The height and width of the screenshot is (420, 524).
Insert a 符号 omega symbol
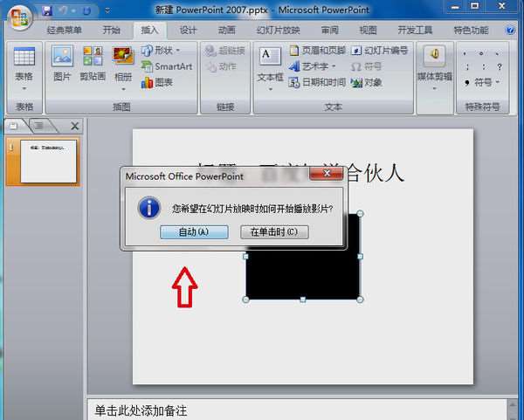coord(366,66)
